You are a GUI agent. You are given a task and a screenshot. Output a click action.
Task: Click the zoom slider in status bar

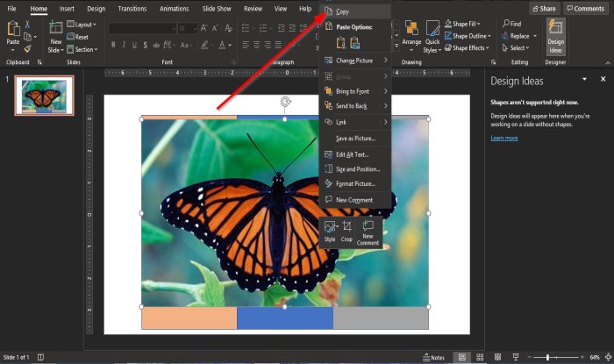(x=547, y=358)
